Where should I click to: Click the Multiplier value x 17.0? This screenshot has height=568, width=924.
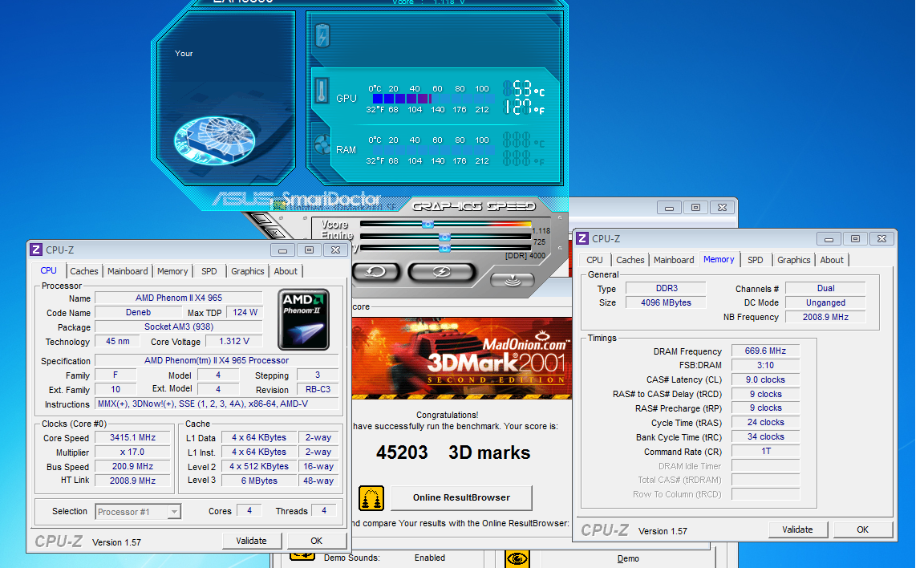(x=132, y=452)
